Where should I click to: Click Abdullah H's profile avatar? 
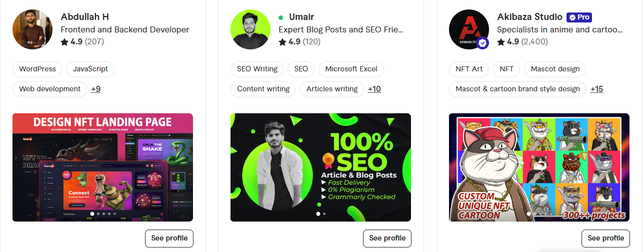point(32,29)
